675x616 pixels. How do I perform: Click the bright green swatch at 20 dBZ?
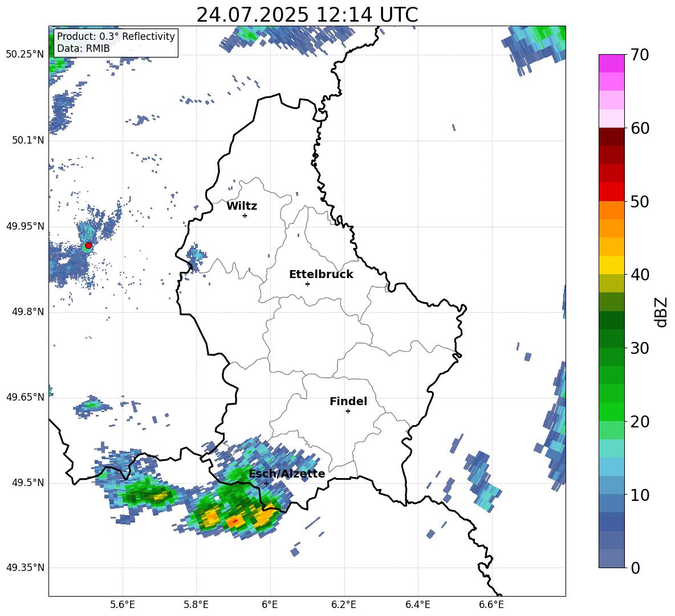click(611, 412)
